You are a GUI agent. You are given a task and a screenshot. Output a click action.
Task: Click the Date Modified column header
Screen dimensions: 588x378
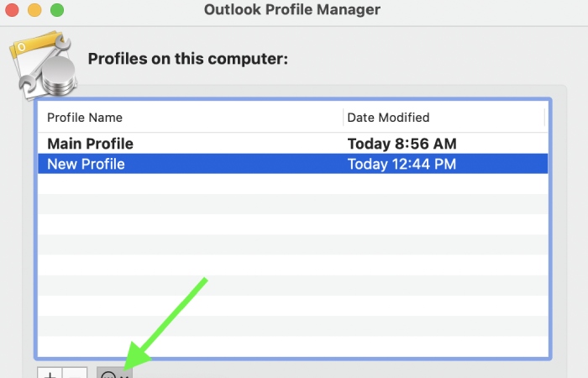(444, 118)
